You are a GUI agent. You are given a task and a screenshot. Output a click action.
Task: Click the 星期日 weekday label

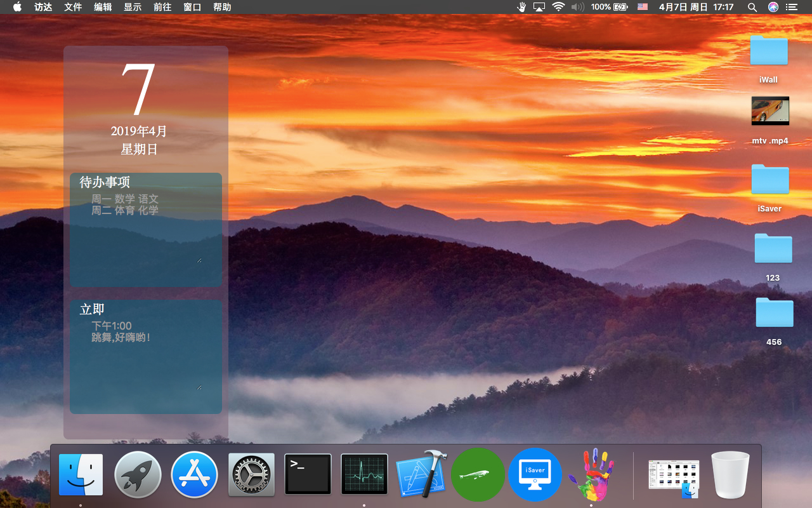(139, 149)
